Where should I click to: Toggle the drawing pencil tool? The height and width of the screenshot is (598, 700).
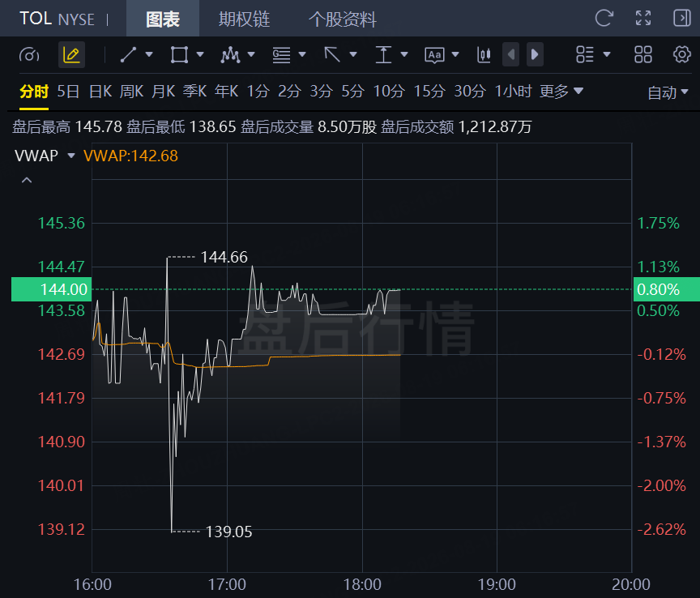pyautogui.click(x=71, y=55)
